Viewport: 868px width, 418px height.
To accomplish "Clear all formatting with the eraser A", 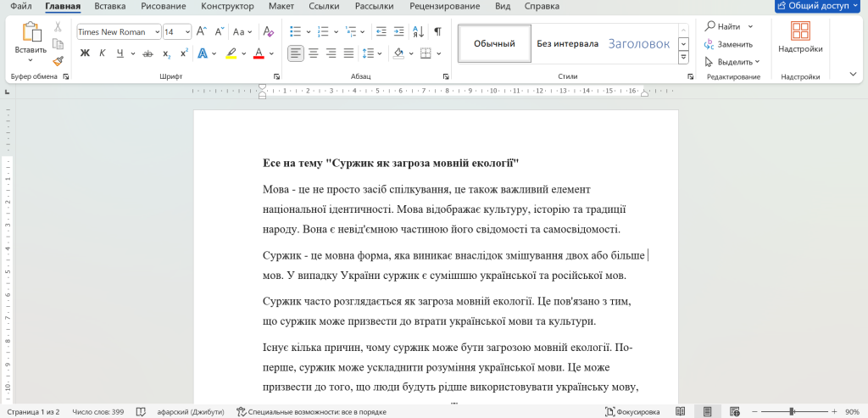I will (269, 31).
